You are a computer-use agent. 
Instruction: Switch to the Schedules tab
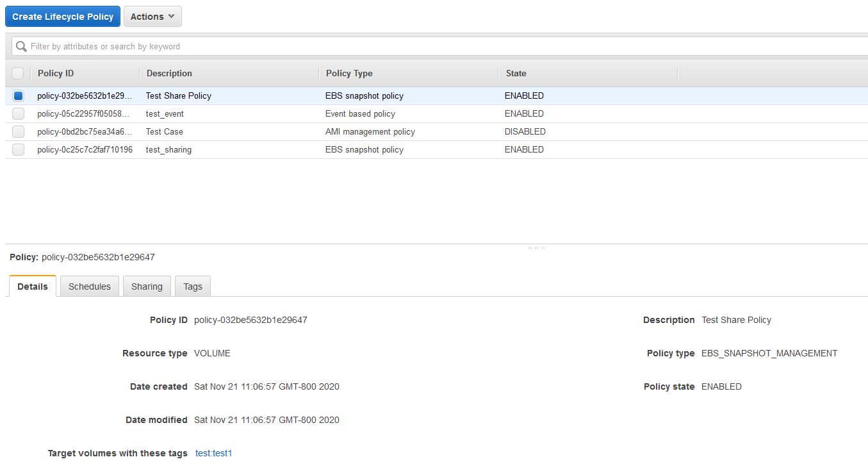[x=89, y=286]
